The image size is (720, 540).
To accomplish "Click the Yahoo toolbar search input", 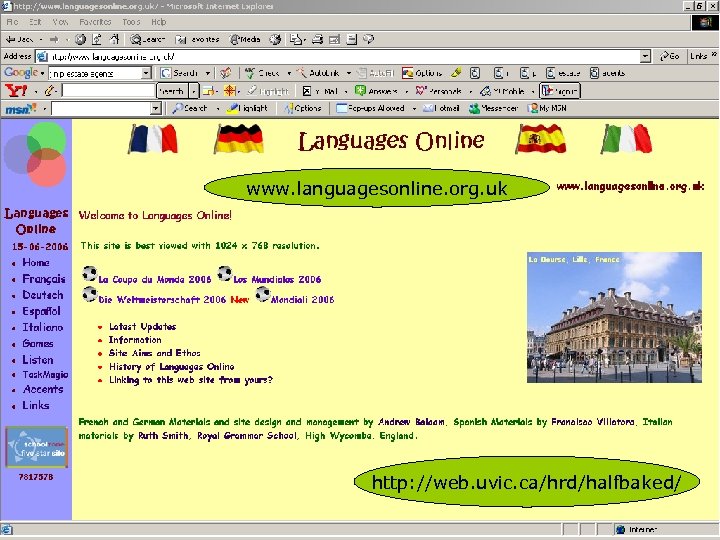I will tap(109, 91).
